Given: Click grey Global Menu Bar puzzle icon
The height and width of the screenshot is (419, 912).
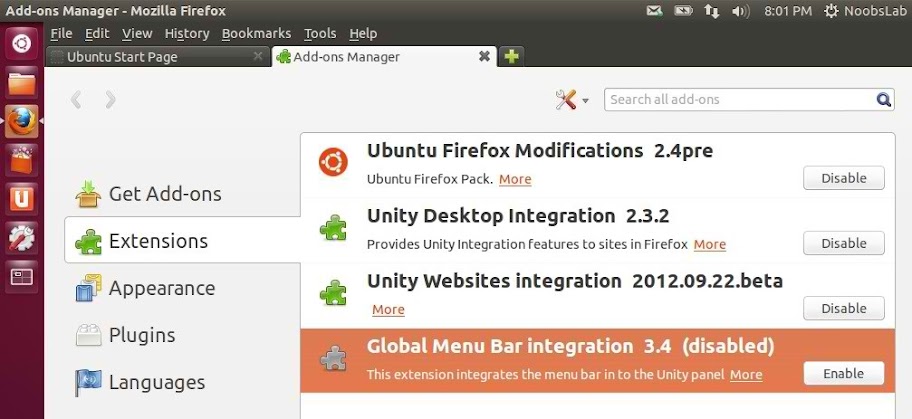Looking at the screenshot, I should (333, 358).
